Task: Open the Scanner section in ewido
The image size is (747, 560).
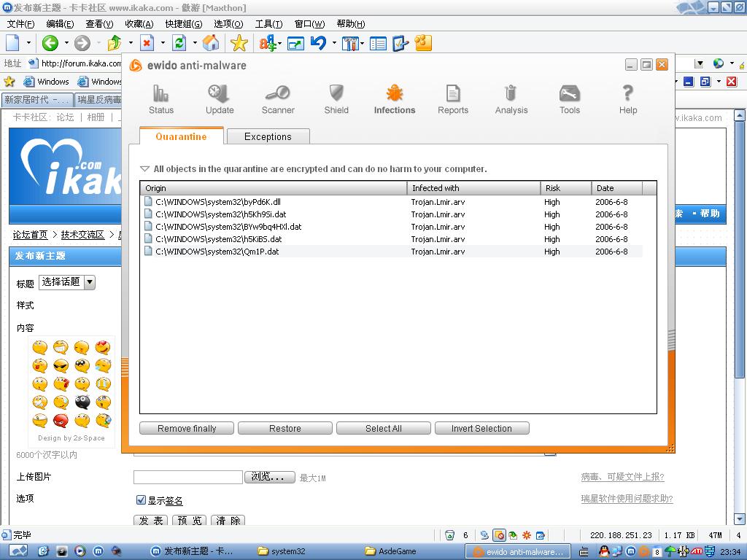Action: click(278, 99)
